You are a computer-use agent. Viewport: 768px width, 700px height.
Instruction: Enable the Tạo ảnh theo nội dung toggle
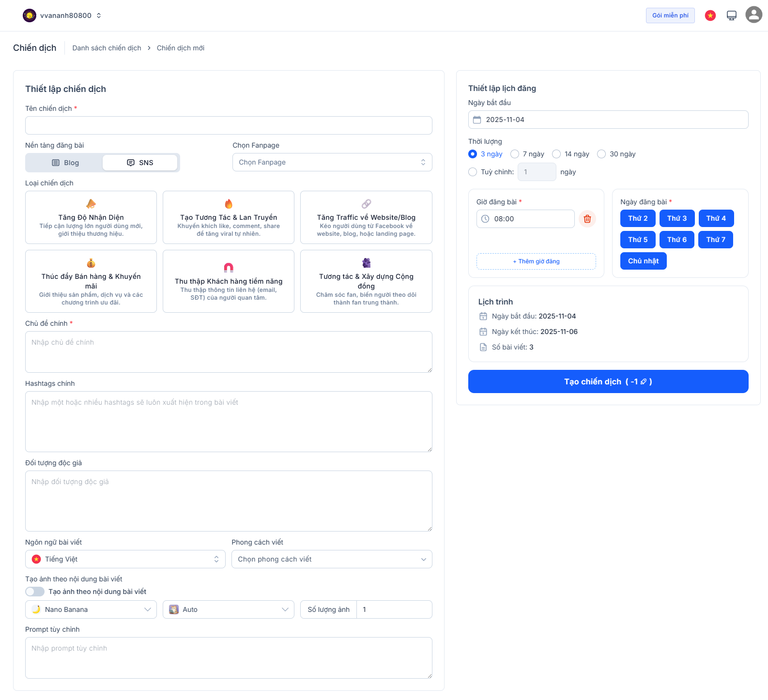pyautogui.click(x=35, y=592)
